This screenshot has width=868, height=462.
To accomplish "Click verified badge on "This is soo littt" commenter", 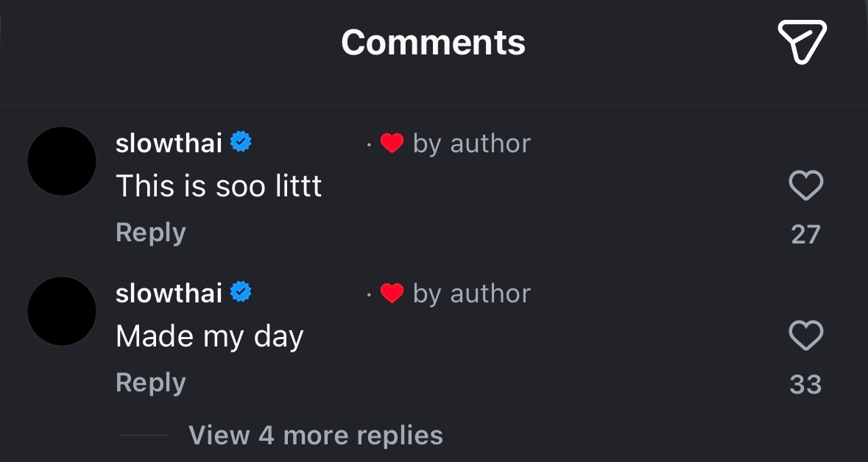I will click(241, 142).
